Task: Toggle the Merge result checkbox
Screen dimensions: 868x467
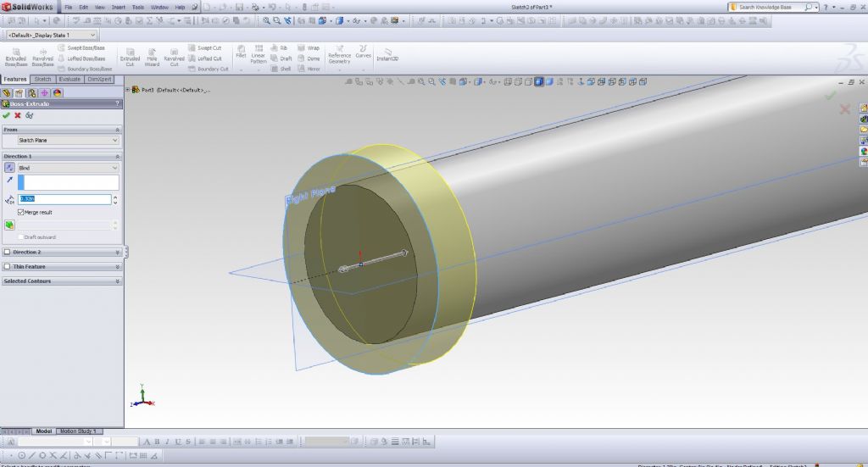Action: pos(20,213)
